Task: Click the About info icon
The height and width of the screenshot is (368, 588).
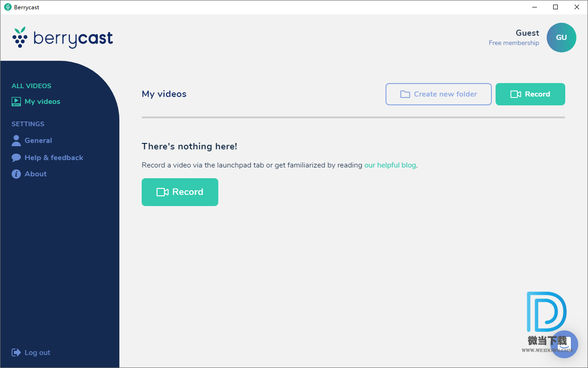Action: (16, 174)
